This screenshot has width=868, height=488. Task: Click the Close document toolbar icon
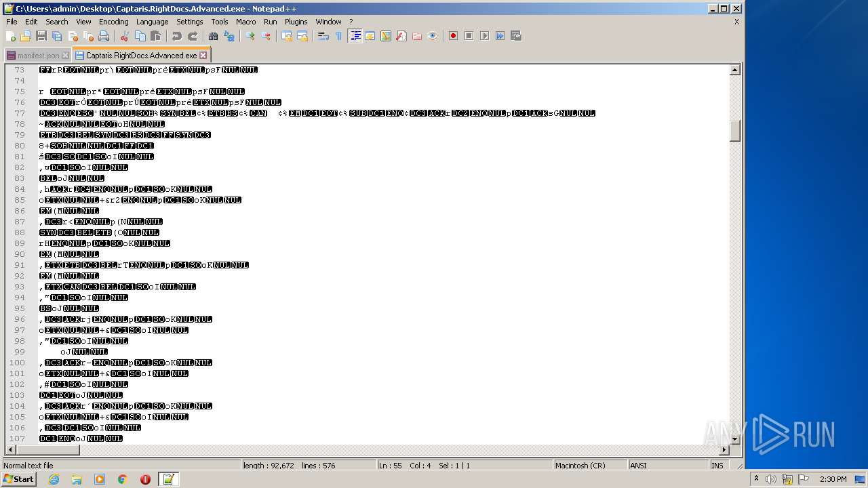click(x=73, y=36)
